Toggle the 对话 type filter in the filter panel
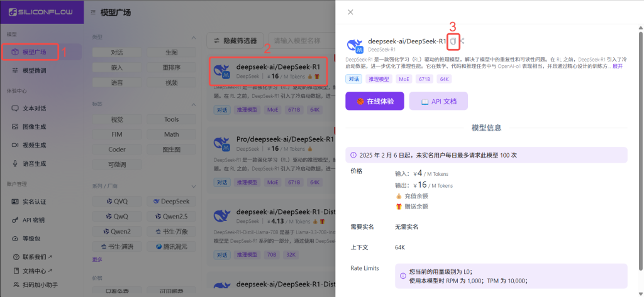 point(117,53)
